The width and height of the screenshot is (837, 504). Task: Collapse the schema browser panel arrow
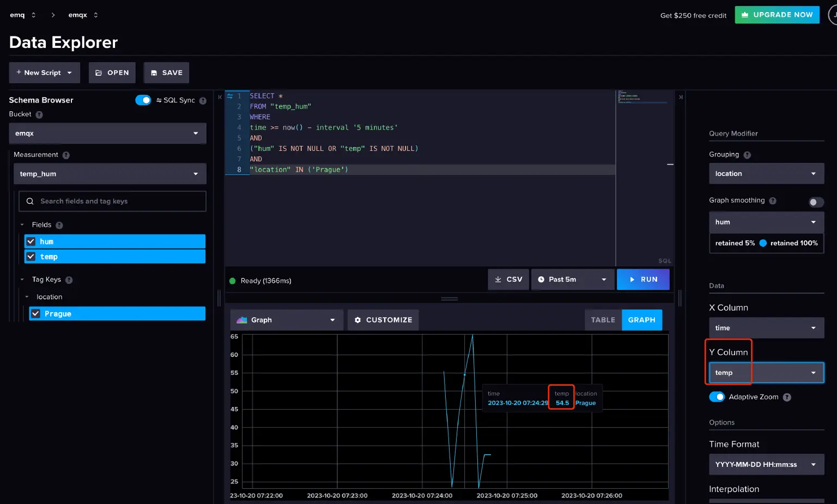point(220,97)
